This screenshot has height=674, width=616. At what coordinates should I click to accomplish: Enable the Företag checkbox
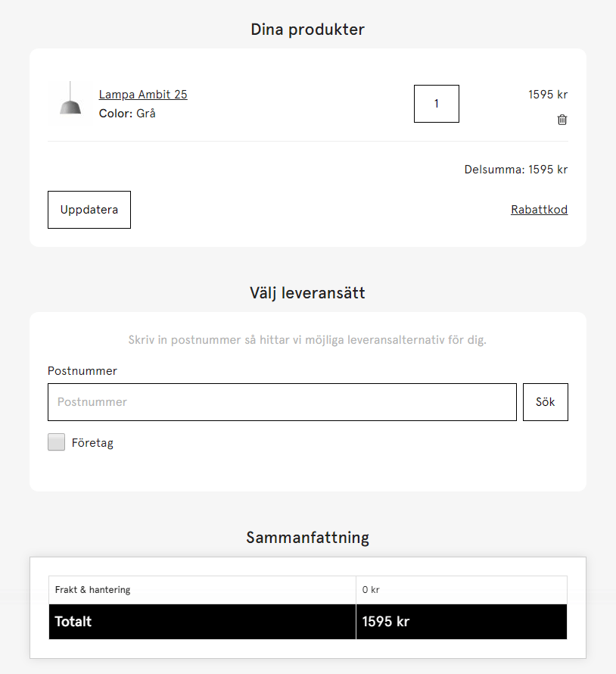pyautogui.click(x=56, y=442)
